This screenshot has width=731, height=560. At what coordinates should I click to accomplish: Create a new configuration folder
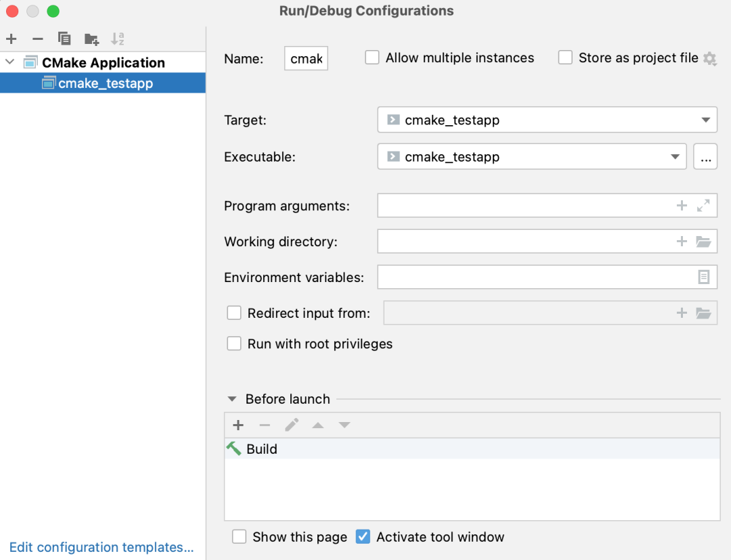91,39
